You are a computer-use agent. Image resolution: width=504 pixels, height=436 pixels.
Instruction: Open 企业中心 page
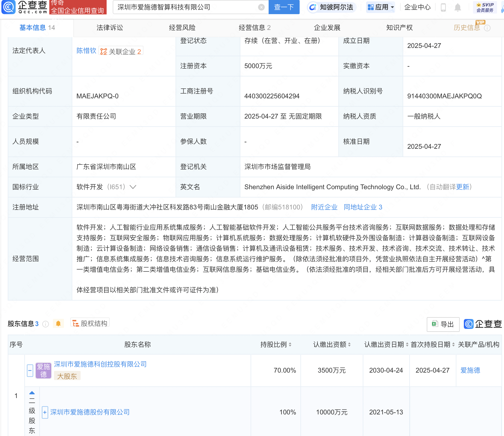[x=417, y=7]
